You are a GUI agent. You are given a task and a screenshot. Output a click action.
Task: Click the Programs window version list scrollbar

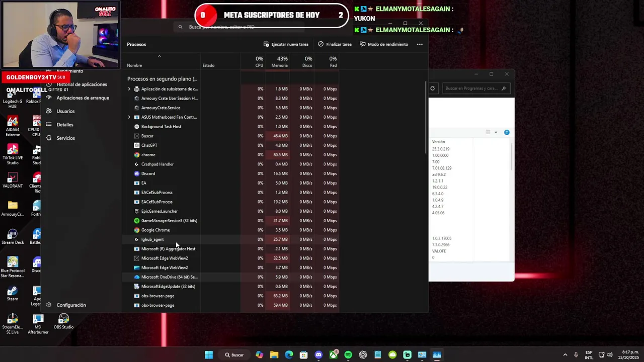[x=512, y=157]
